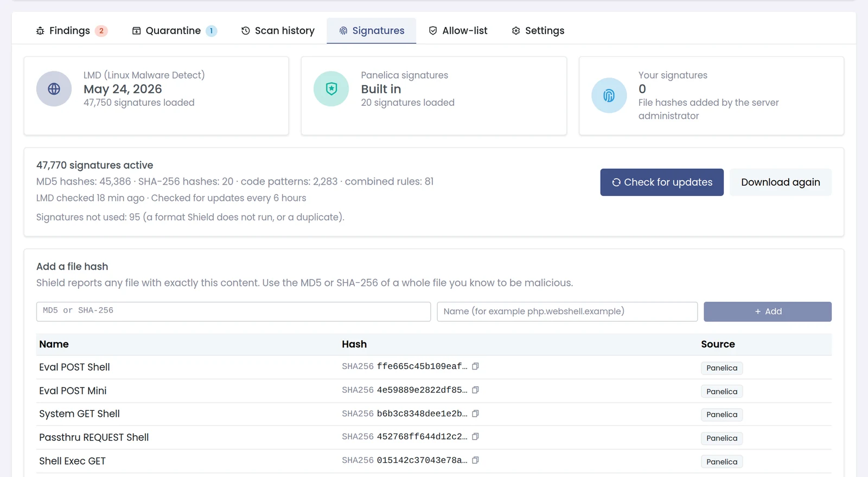The height and width of the screenshot is (477, 868).
Task: Copy the System GET Shell hash
Action: (x=475, y=414)
